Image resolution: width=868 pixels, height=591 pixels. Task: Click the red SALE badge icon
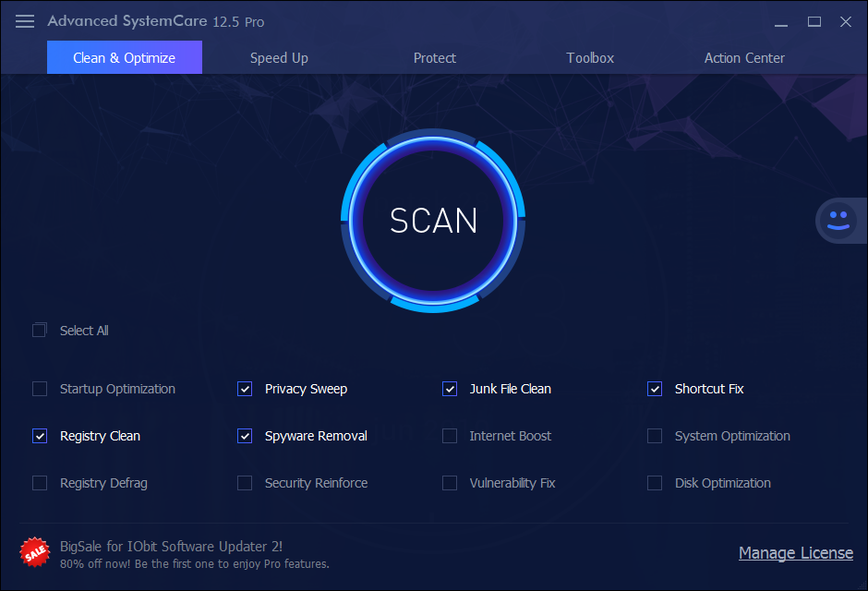[x=35, y=552]
